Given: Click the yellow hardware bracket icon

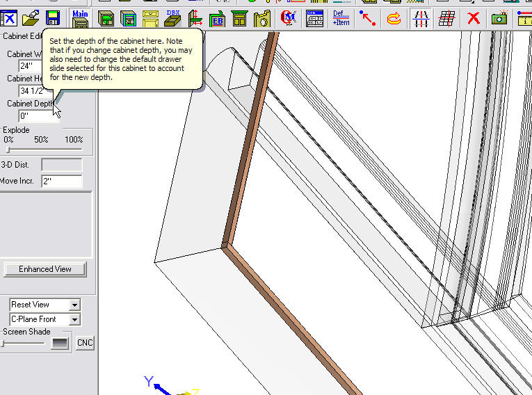Looking at the screenshot, I should pyautogui.click(x=262, y=18).
